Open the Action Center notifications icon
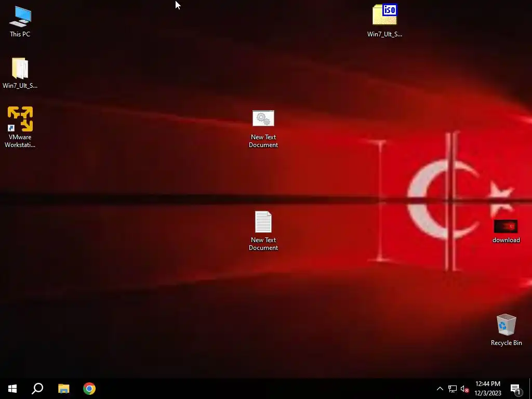 tap(516, 389)
